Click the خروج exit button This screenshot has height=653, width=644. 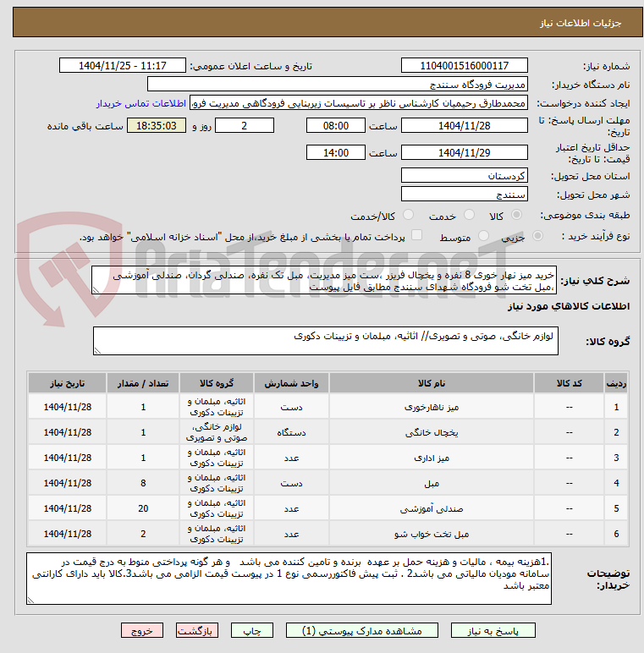click(x=142, y=631)
